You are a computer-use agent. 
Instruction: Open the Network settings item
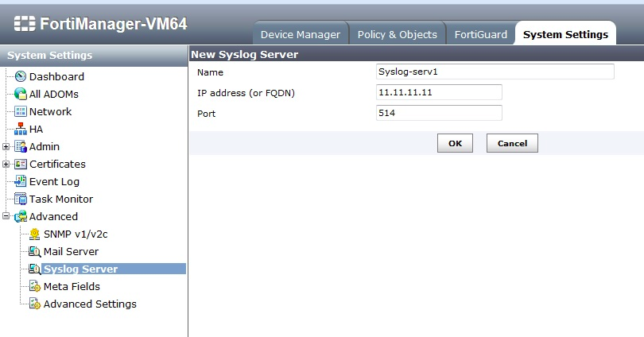point(51,111)
